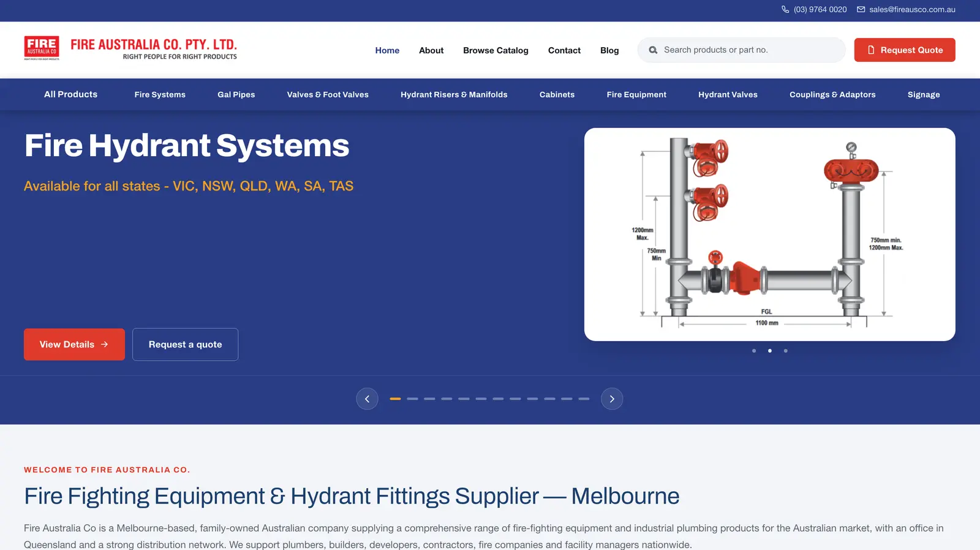Open the Couplings & Adaptors category

coord(832,94)
